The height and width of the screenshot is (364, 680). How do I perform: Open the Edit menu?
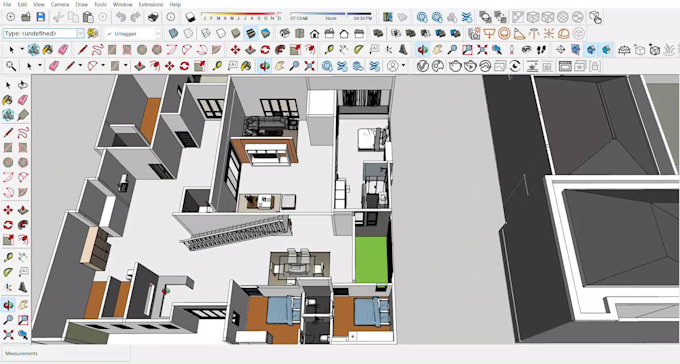22,4
